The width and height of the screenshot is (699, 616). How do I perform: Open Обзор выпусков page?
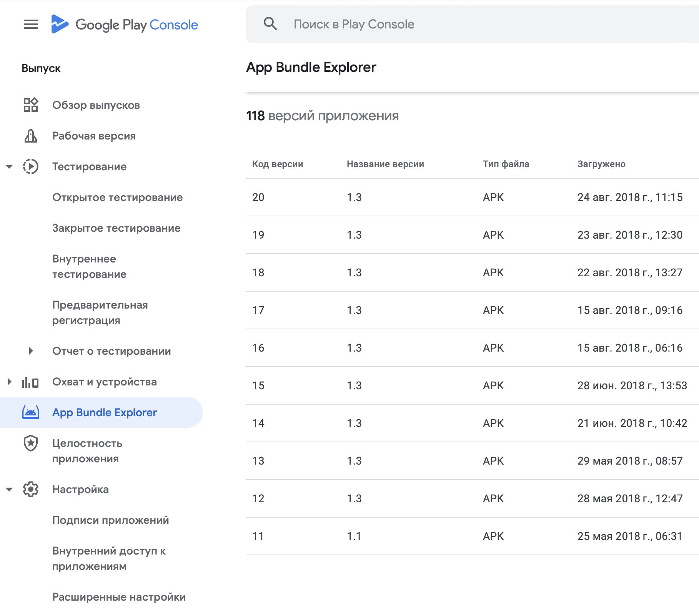(x=96, y=105)
